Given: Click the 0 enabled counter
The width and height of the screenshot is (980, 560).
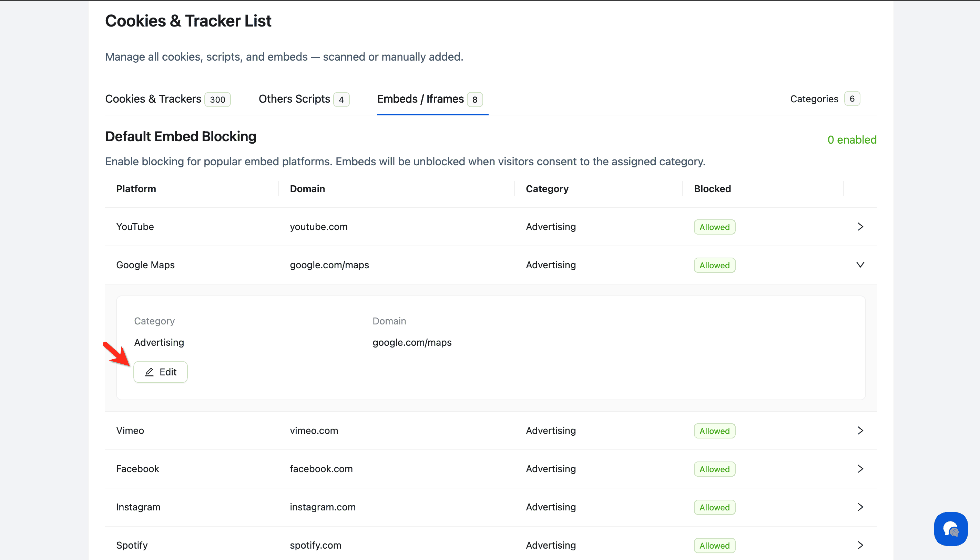Looking at the screenshot, I should point(851,139).
